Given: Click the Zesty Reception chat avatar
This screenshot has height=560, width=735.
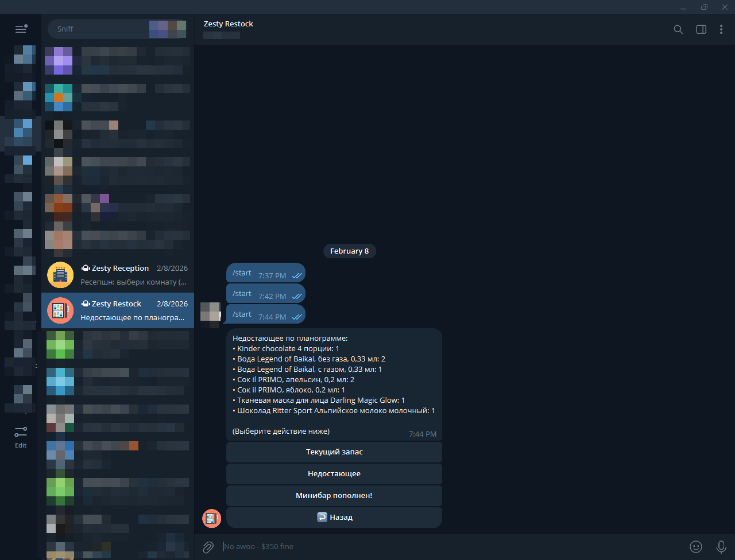Looking at the screenshot, I should tap(60, 275).
